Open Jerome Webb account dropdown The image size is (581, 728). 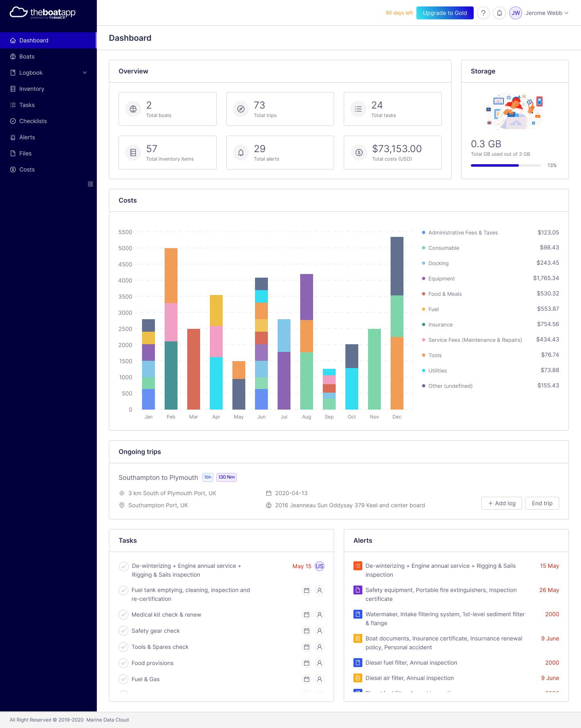tap(547, 13)
